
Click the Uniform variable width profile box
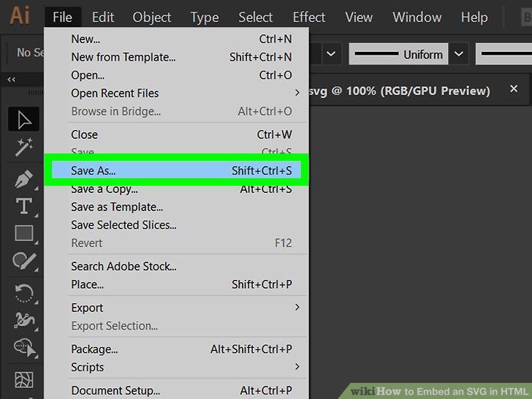click(398, 53)
